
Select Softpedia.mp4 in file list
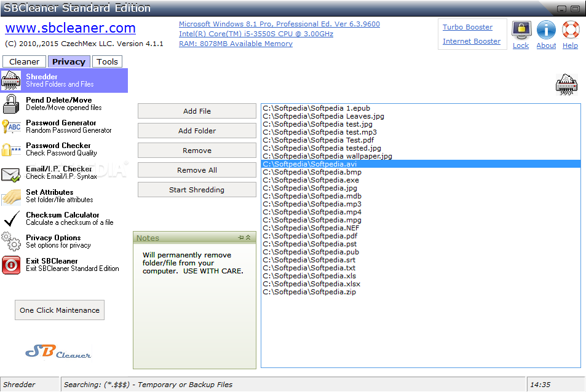click(x=421, y=212)
